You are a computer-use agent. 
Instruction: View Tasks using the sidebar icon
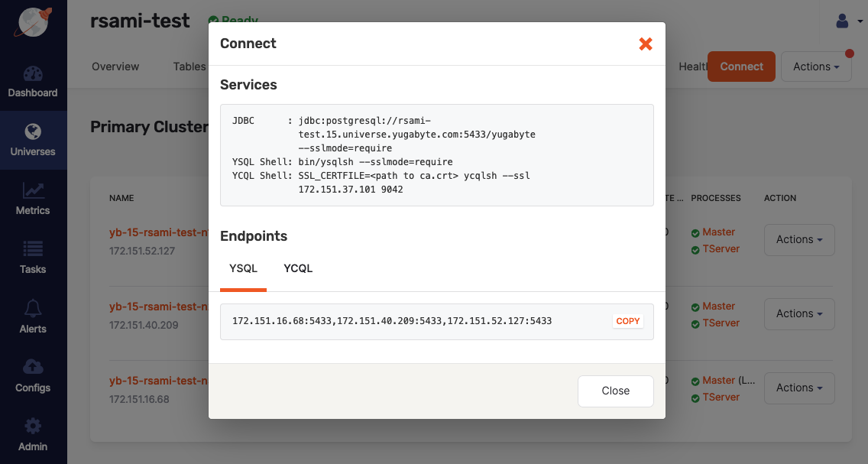[33, 258]
